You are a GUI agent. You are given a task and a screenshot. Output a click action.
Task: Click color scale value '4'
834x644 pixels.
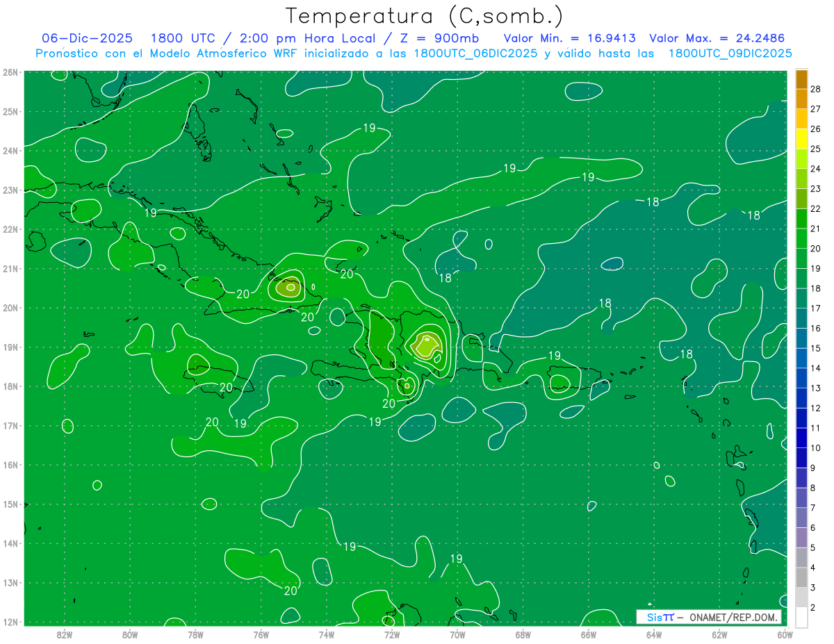pos(813,568)
